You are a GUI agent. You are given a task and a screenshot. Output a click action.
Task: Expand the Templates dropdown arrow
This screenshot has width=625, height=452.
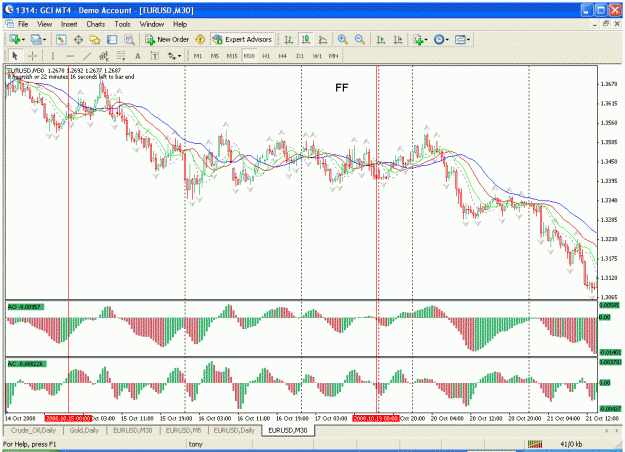tap(468, 40)
